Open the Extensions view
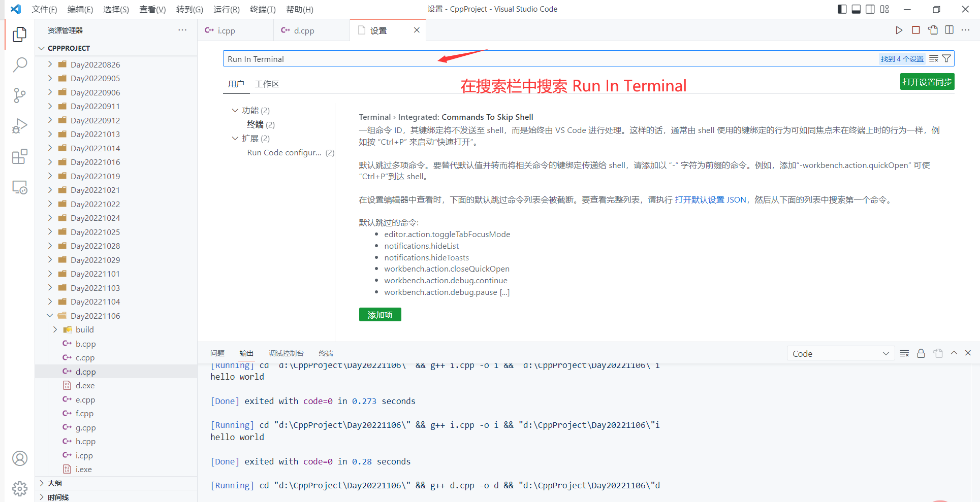The width and height of the screenshot is (980, 502). [x=19, y=157]
